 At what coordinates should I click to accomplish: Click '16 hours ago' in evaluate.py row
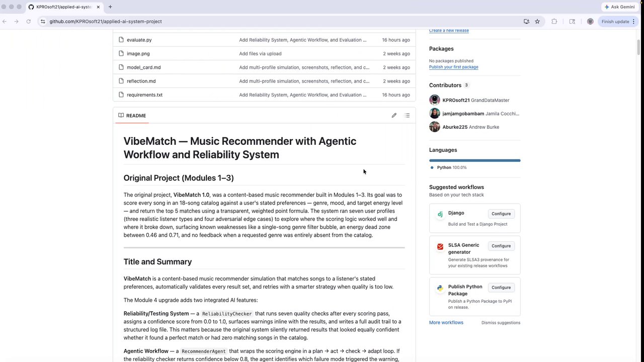click(x=396, y=40)
